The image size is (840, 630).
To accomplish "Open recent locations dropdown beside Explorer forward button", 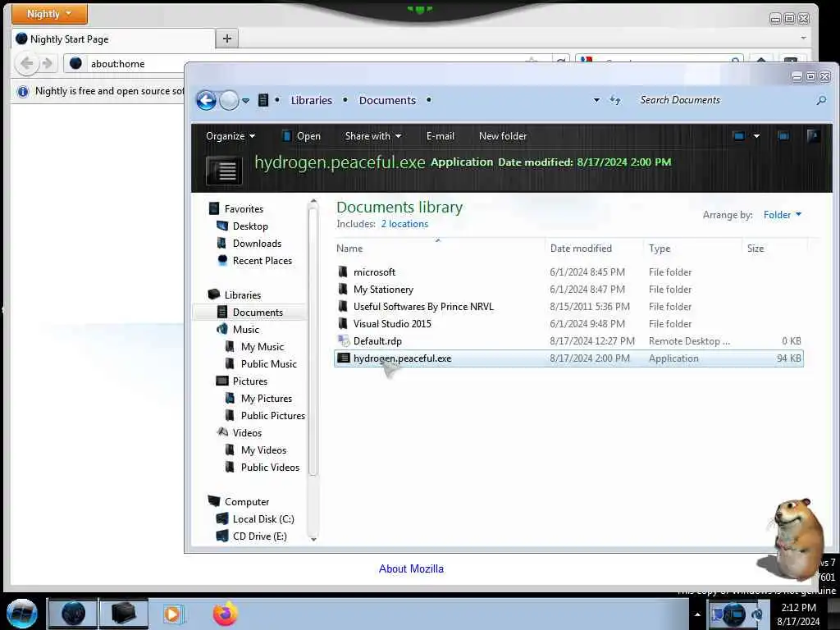I will point(245,101).
